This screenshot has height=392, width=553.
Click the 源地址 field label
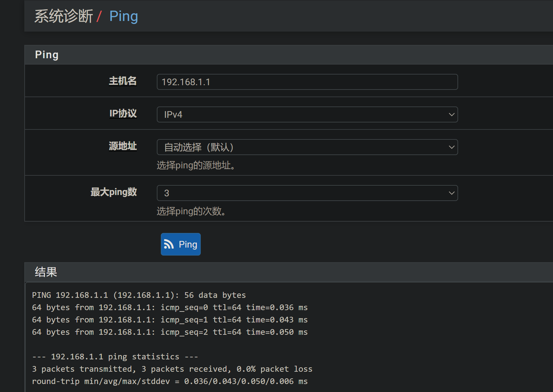(x=123, y=146)
